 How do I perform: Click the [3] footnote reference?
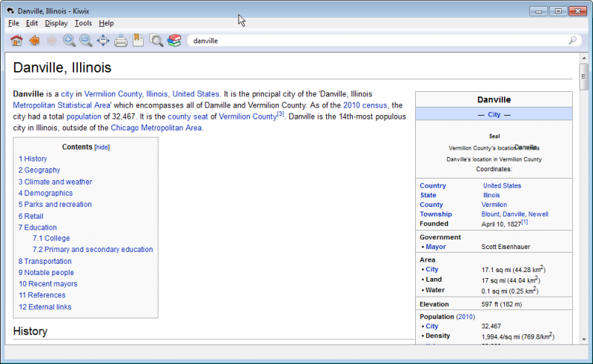tap(280, 113)
